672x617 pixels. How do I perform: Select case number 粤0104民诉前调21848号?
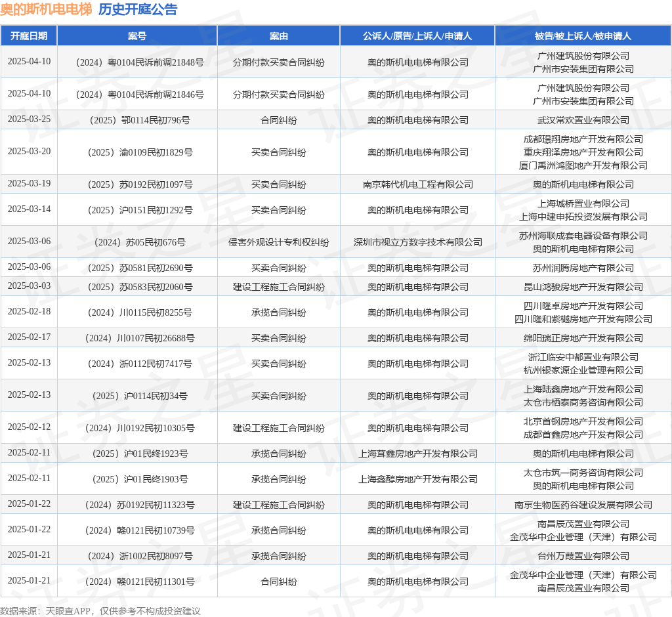click(x=140, y=62)
